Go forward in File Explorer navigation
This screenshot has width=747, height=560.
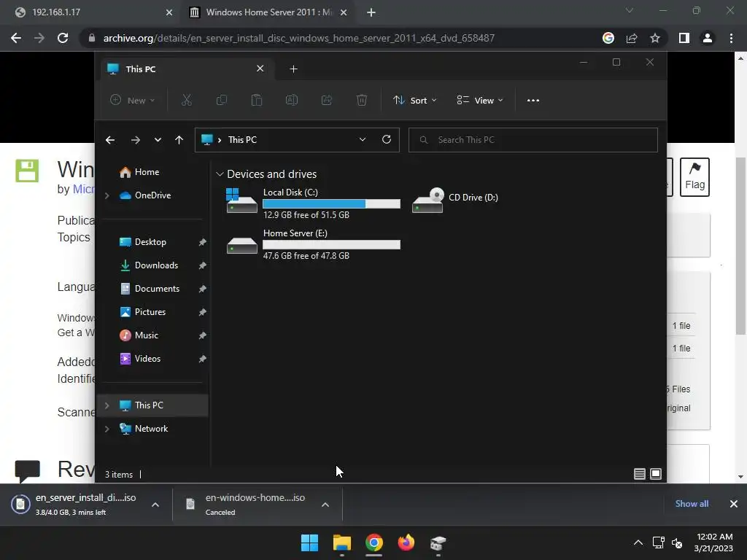point(136,140)
